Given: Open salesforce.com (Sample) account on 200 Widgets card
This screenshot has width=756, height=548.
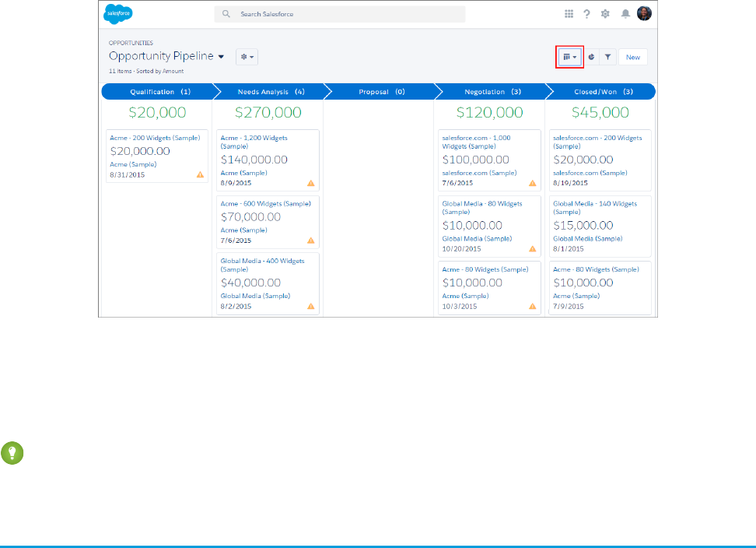Looking at the screenshot, I should (x=590, y=173).
